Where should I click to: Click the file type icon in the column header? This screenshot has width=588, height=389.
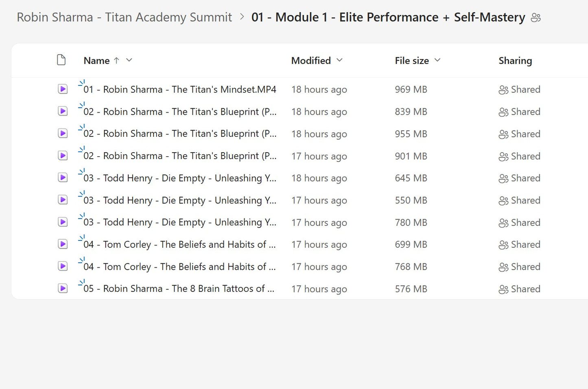61,60
